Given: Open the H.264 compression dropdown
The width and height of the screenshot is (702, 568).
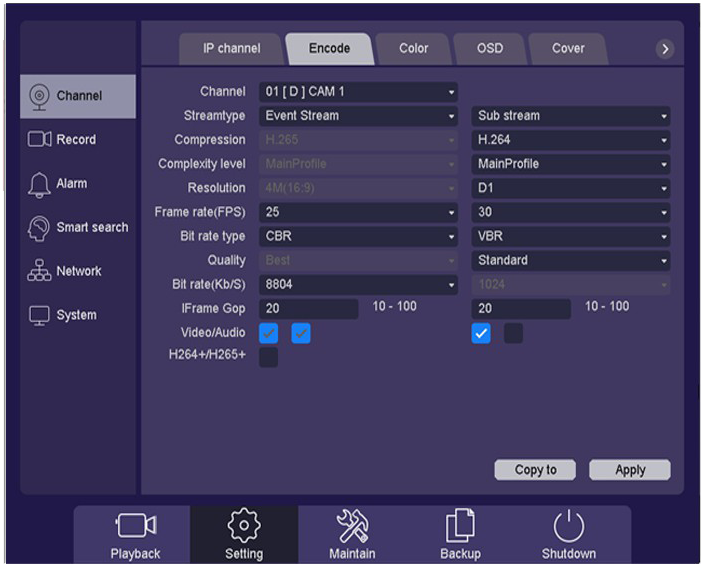Looking at the screenshot, I should pos(571,140).
